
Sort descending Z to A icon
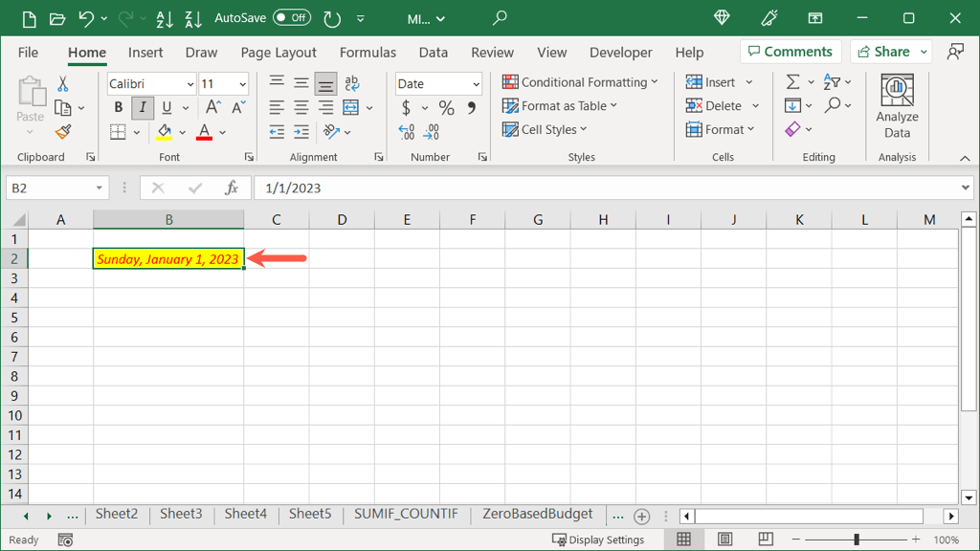pos(193,19)
